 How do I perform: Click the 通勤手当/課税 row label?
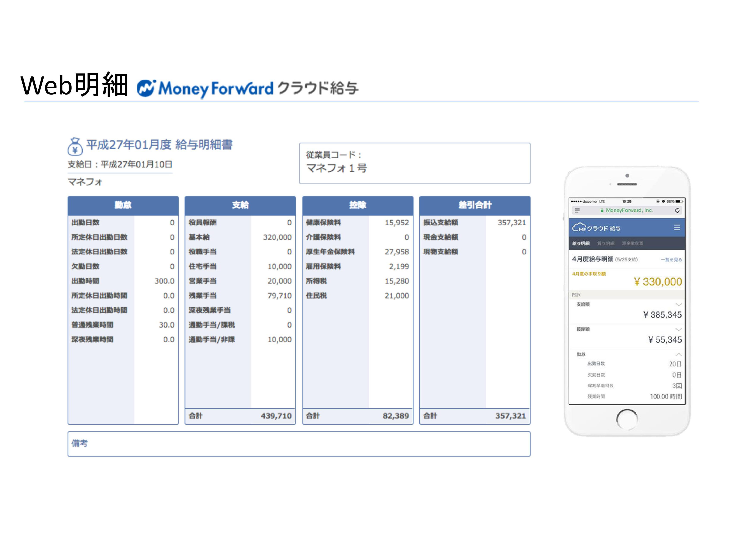(211, 325)
